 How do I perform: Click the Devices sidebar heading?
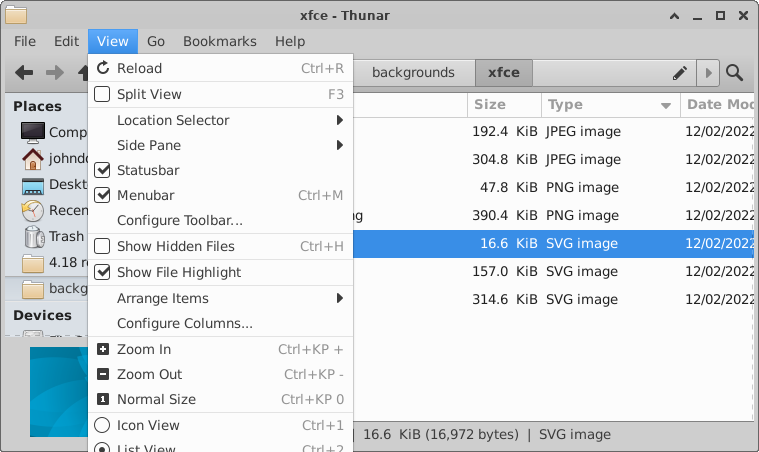(x=43, y=316)
